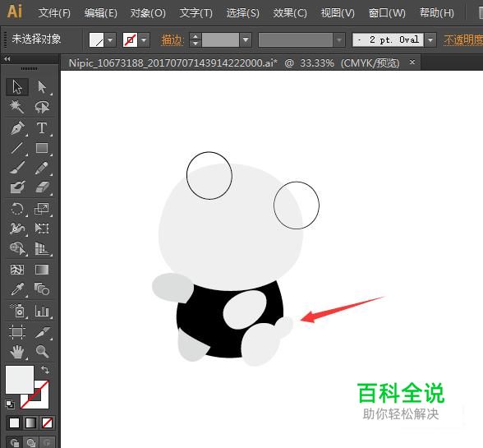Image resolution: width=483 pixels, height=448 pixels.
Task: Set paint mode to None
Action: [x=47, y=423]
